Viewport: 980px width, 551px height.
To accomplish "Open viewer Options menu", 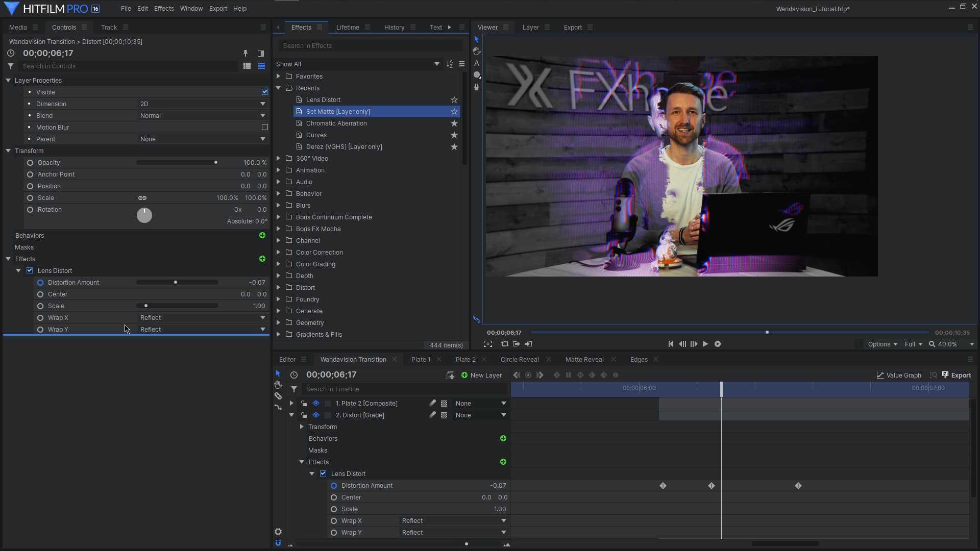I will [x=883, y=344].
